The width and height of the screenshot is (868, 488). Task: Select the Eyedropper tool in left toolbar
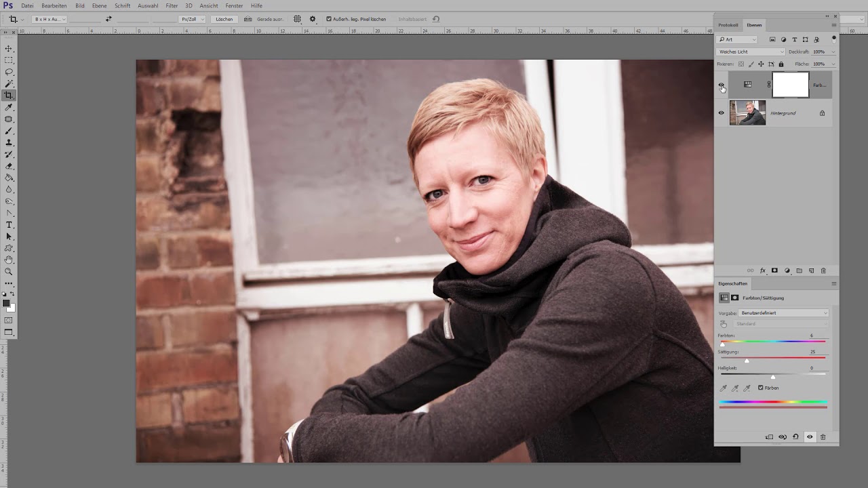pyautogui.click(x=9, y=107)
